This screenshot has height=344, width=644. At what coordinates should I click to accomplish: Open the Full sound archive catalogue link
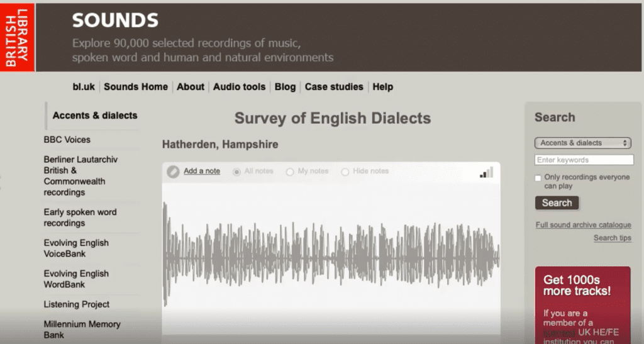[x=583, y=225]
